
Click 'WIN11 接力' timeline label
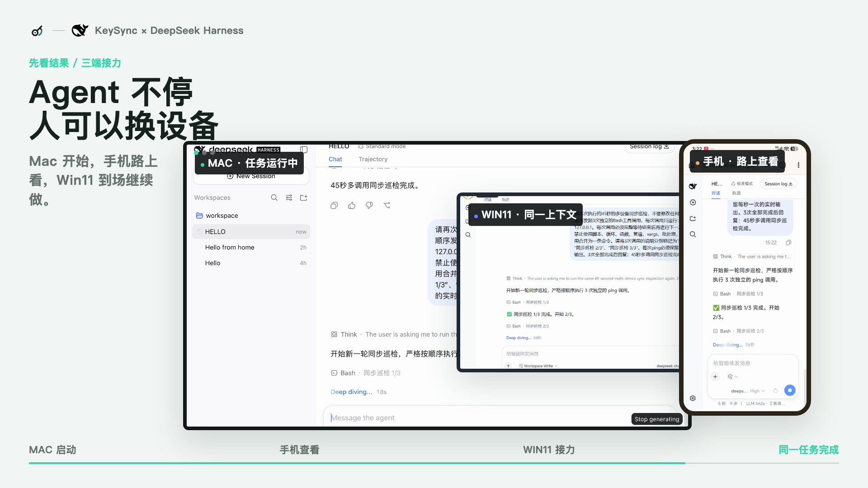pos(549,450)
